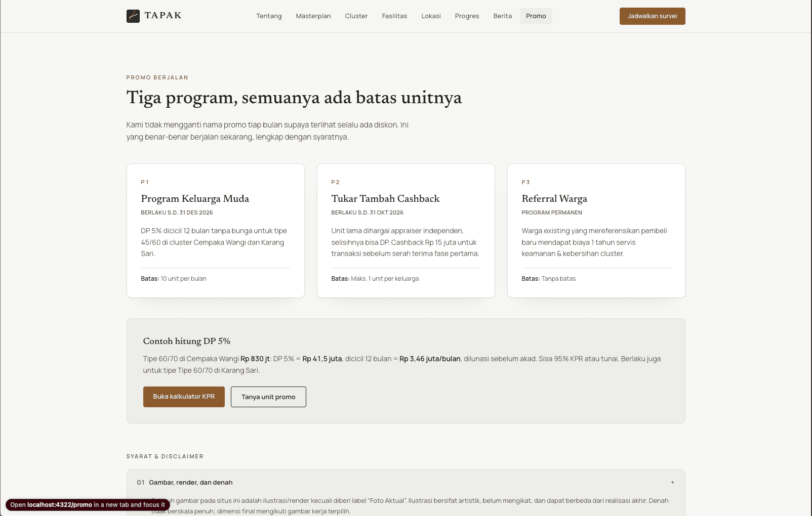Screen dimensions: 812x516
Task: Click the "Batas: Tanpa batas" text
Action: click(x=549, y=279)
